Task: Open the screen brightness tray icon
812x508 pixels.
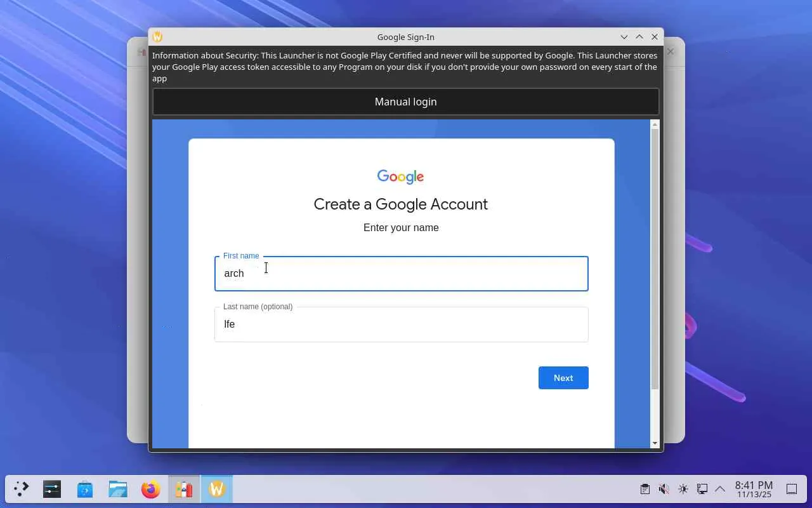Action: pos(683,489)
